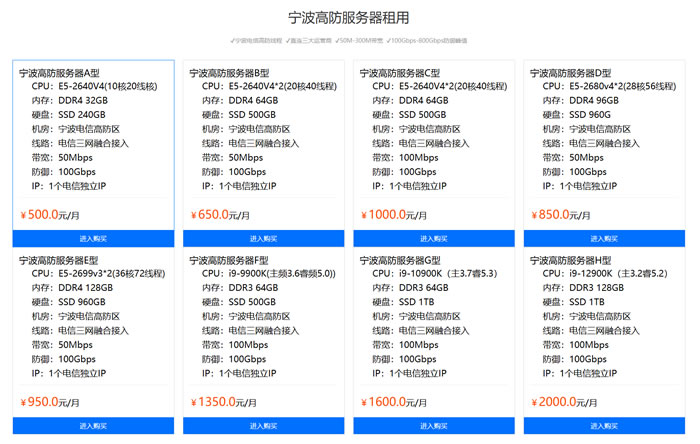The width and height of the screenshot is (700, 444).
Task: Click the 宁波高防服务器F型 heading
Action: [x=230, y=260]
